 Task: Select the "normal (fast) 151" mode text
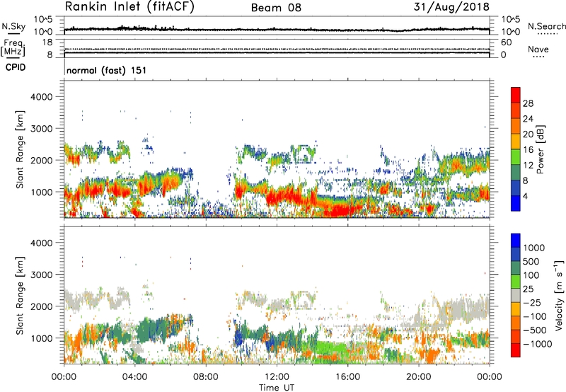tap(107, 70)
